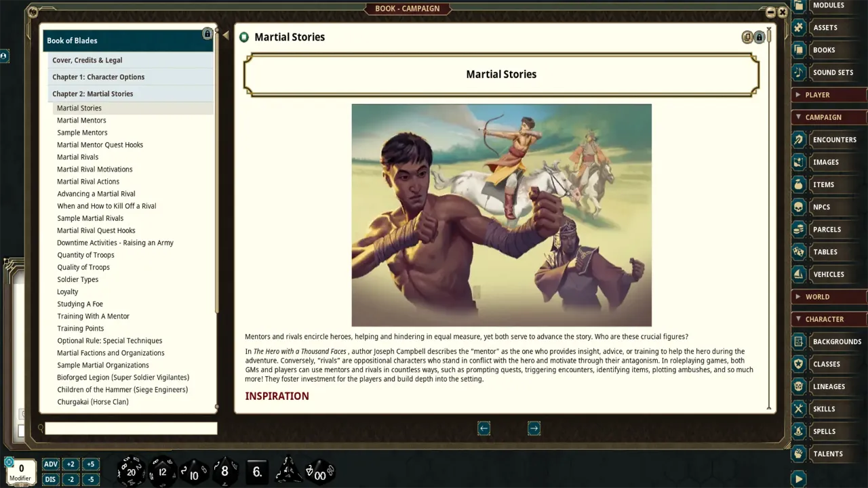Go to the next book page

point(534,428)
